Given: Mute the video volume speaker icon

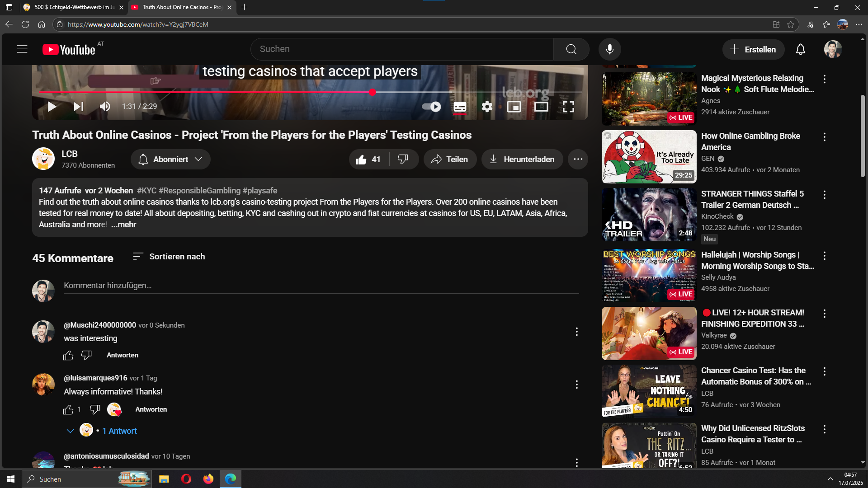Looking at the screenshot, I should 105,107.
